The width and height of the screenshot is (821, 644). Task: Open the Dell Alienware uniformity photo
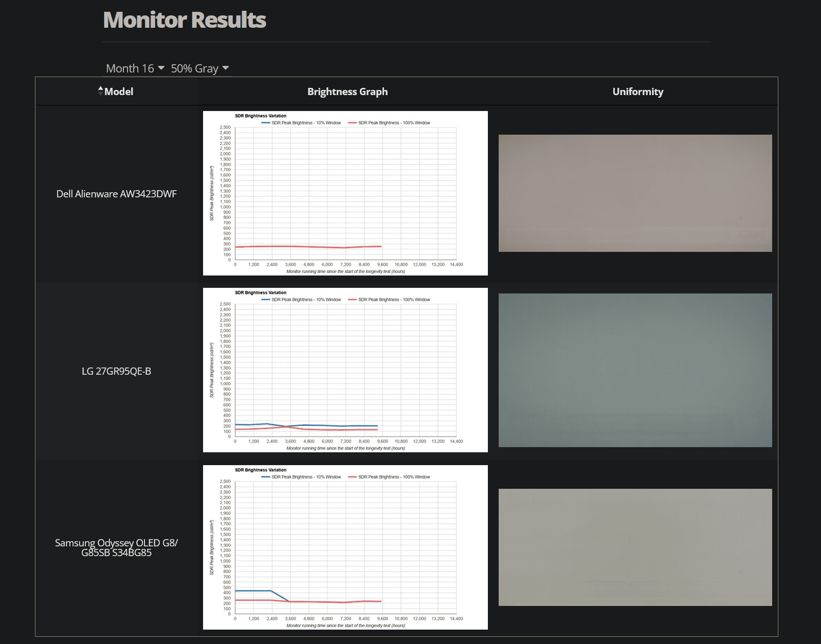click(x=635, y=193)
